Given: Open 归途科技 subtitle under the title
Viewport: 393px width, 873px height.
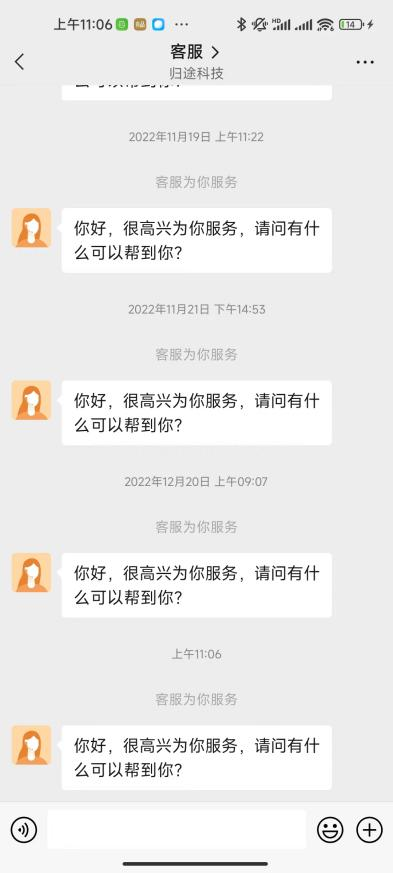Looking at the screenshot, I should point(196,73).
